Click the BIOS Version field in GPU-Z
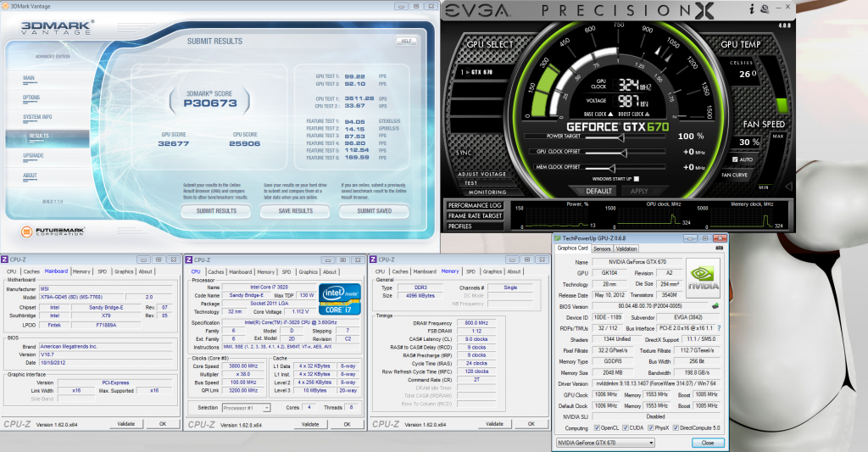The image size is (868, 452). pos(650,306)
